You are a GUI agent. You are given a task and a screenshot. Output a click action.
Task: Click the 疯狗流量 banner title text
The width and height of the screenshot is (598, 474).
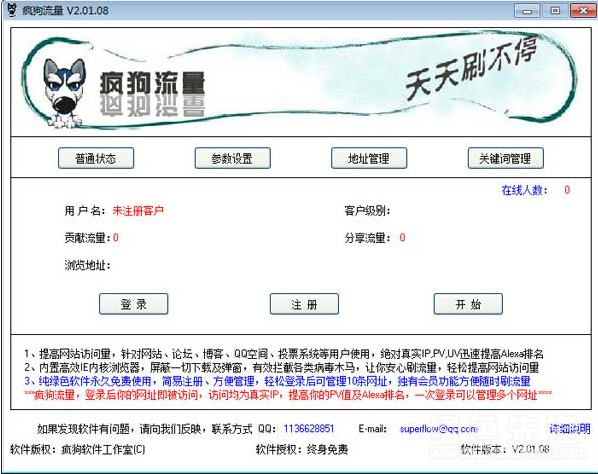[153, 83]
